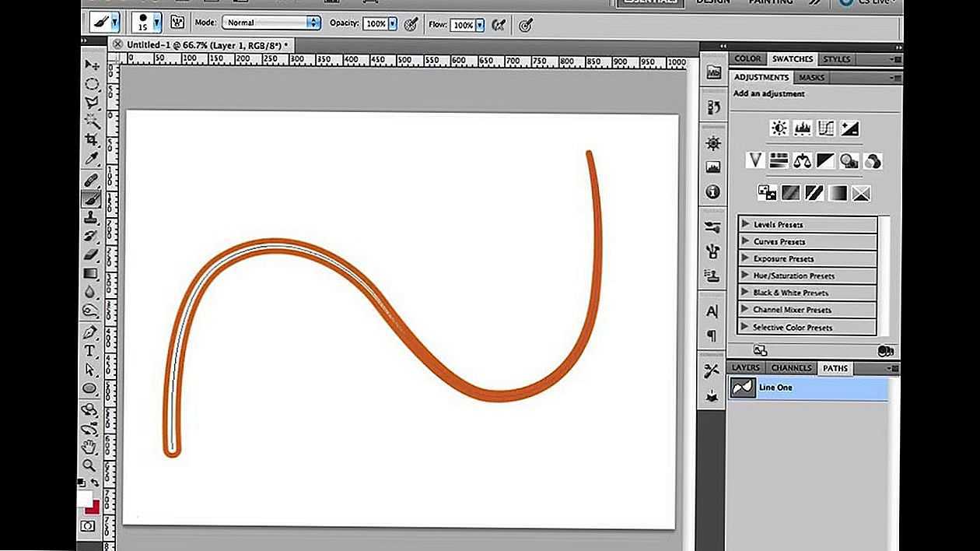Viewport: 980px width, 551px height.
Task: Add a Brightness/Contrast adjustment
Action: coord(779,128)
